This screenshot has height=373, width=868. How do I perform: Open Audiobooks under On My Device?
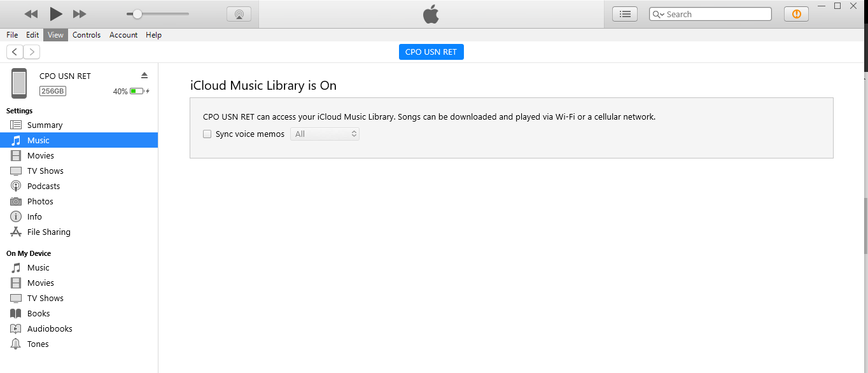pyautogui.click(x=48, y=328)
